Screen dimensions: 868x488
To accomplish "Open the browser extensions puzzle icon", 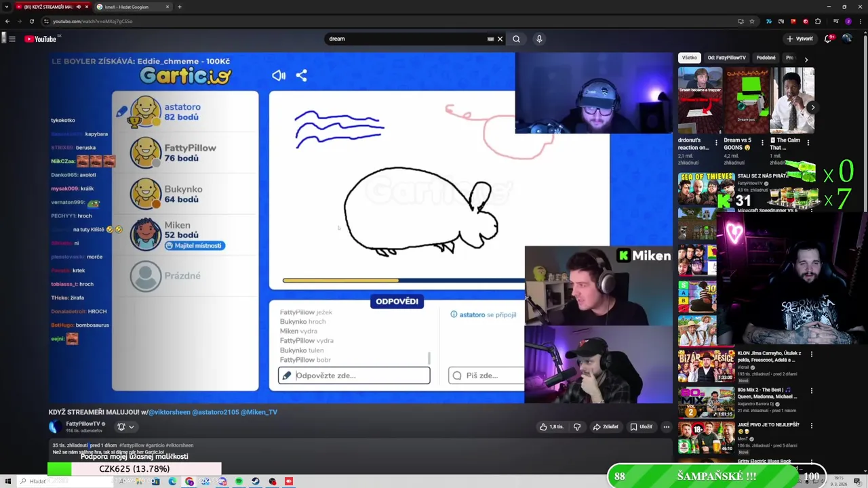I will [818, 21].
